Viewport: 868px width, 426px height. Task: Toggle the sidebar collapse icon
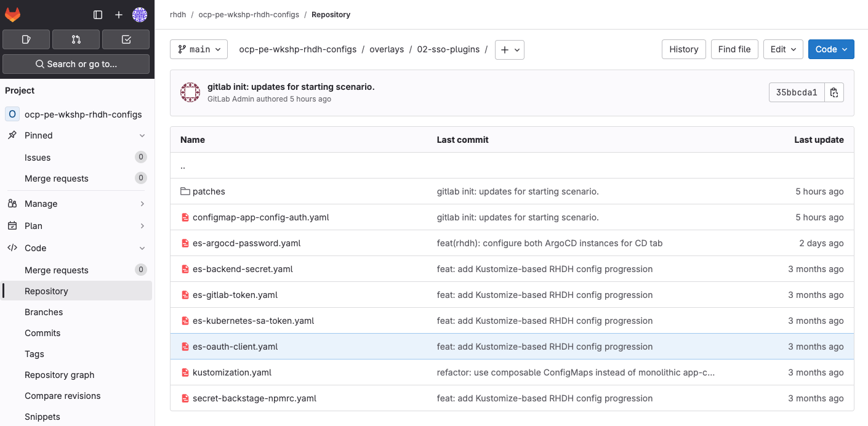coord(98,15)
